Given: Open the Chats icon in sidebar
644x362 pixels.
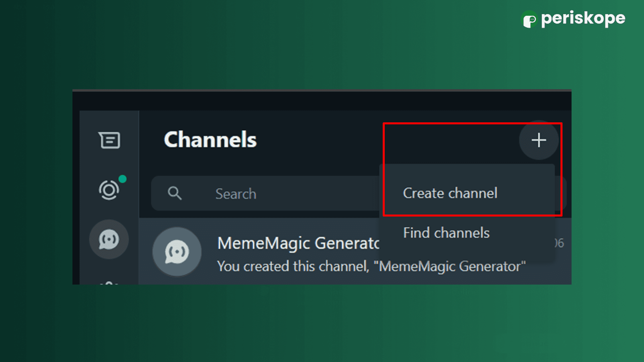Looking at the screenshot, I should [x=109, y=140].
